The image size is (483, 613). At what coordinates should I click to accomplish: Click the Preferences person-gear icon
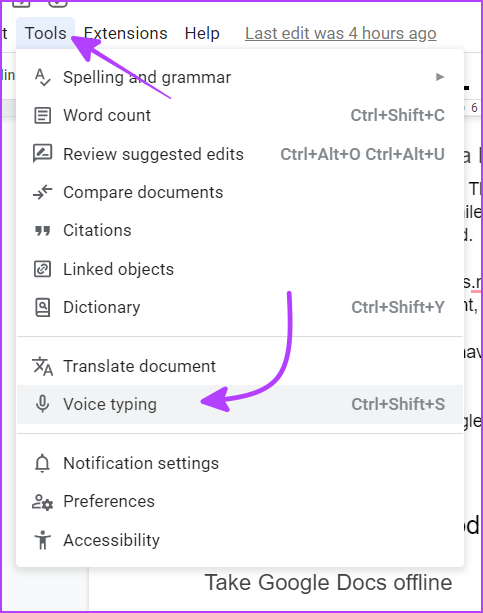pyautogui.click(x=43, y=502)
